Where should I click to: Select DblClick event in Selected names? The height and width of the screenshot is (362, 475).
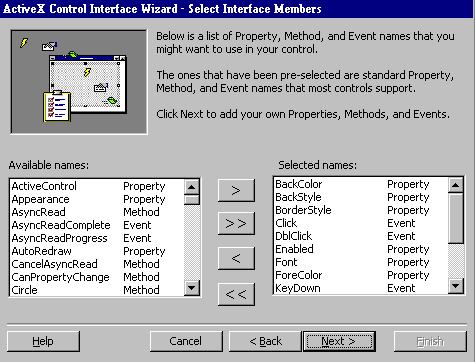(x=361, y=236)
